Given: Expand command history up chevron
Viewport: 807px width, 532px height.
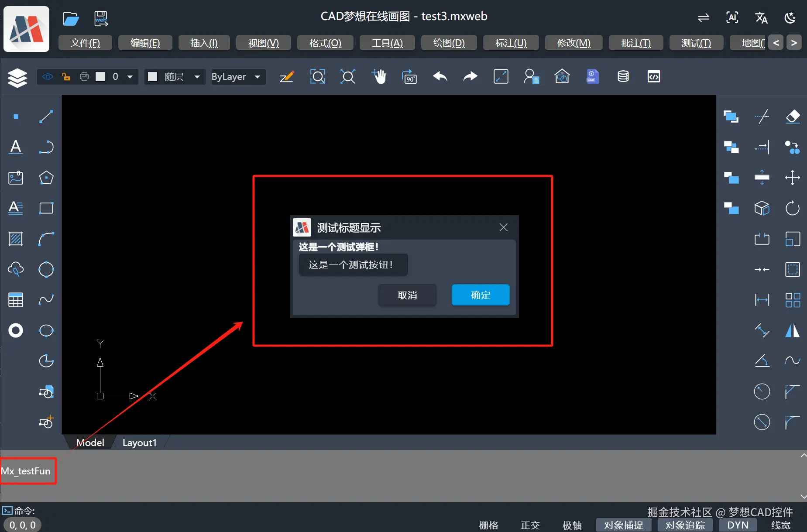Looking at the screenshot, I should pyautogui.click(x=804, y=456).
